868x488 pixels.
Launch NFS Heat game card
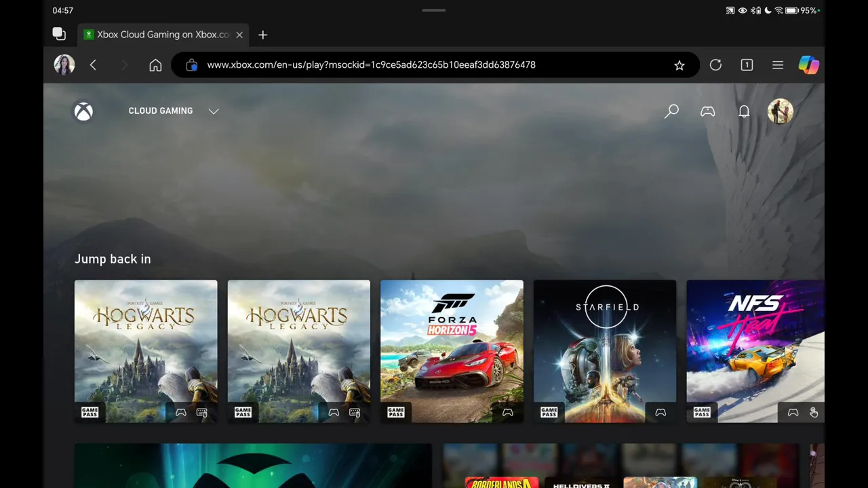click(x=755, y=351)
